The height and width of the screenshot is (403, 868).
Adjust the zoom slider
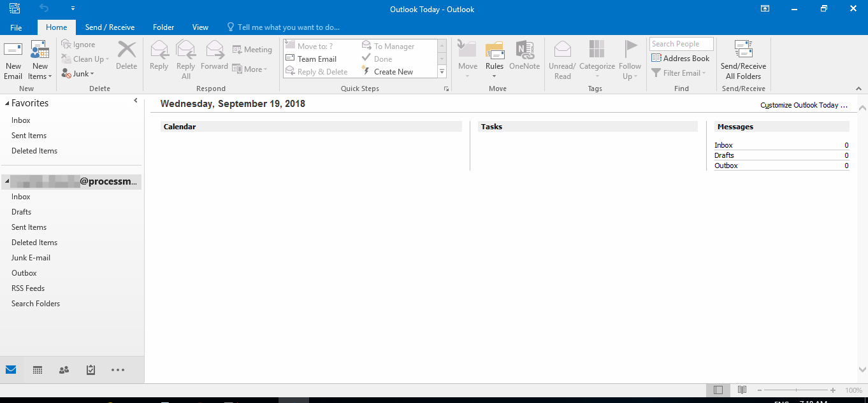pos(797,390)
